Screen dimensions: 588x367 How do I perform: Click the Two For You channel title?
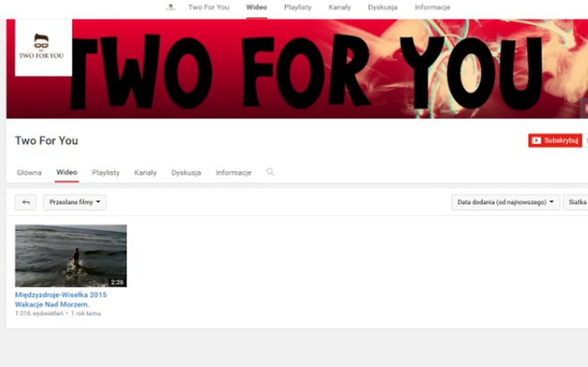tap(47, 141)
